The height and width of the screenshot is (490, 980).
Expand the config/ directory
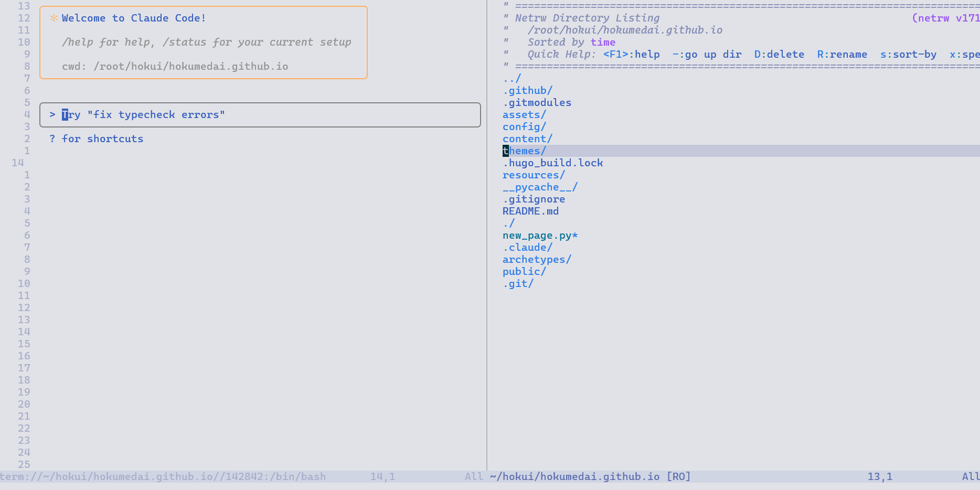524,127
